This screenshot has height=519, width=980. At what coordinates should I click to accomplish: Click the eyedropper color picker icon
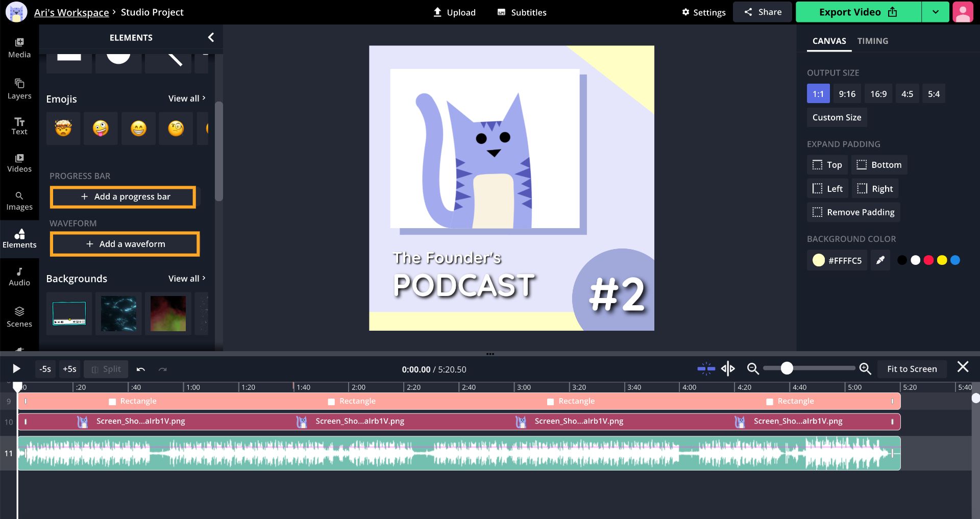[880, 260]
